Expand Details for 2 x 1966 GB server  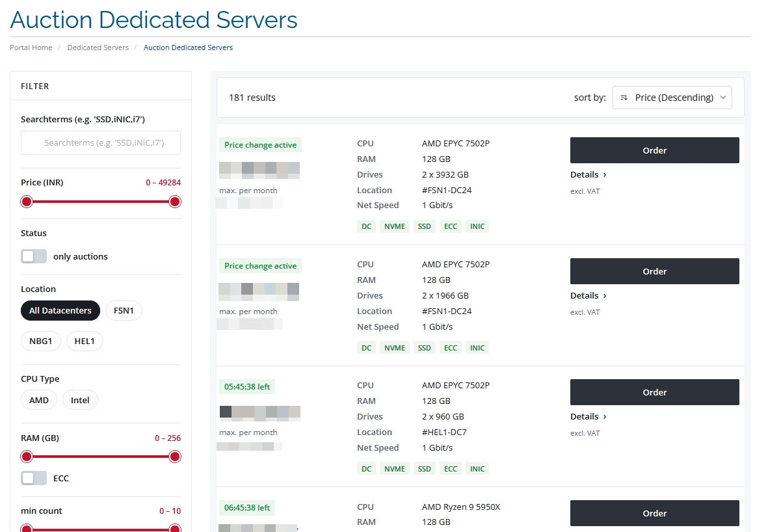tap(588, 295)
